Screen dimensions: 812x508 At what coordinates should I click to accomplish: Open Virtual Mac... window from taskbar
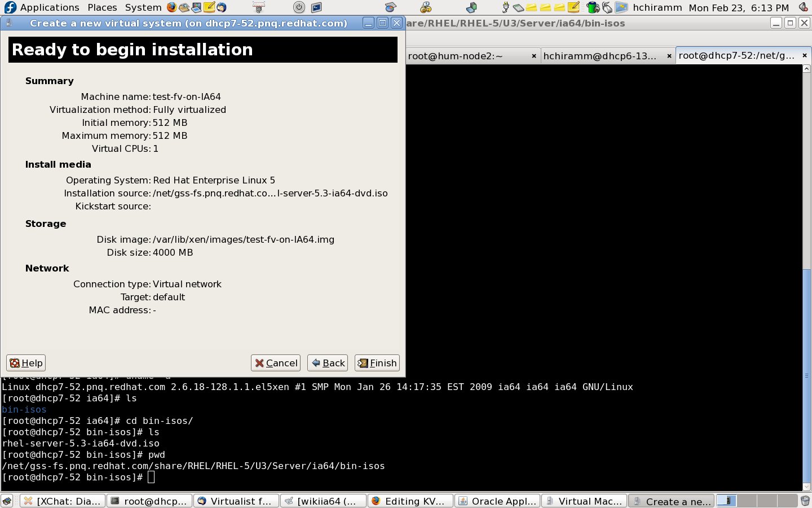(x=584, y=501)
